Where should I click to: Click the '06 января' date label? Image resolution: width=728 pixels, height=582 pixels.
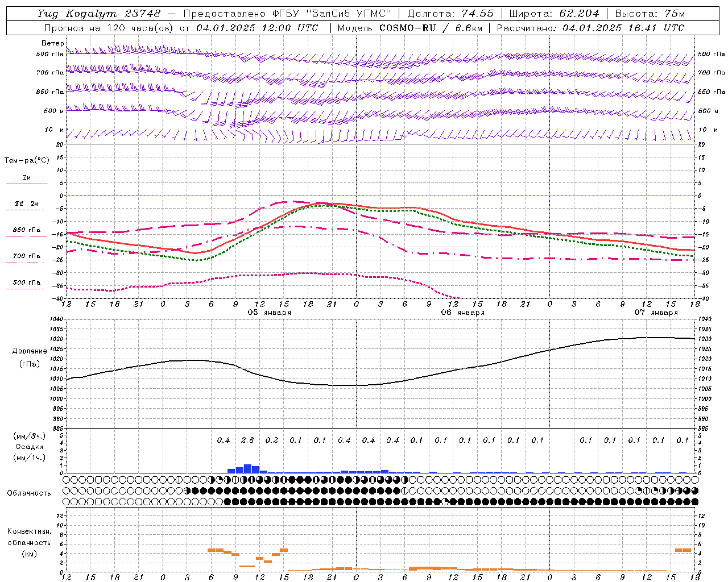pyautogui.click(x=463, y=313)
